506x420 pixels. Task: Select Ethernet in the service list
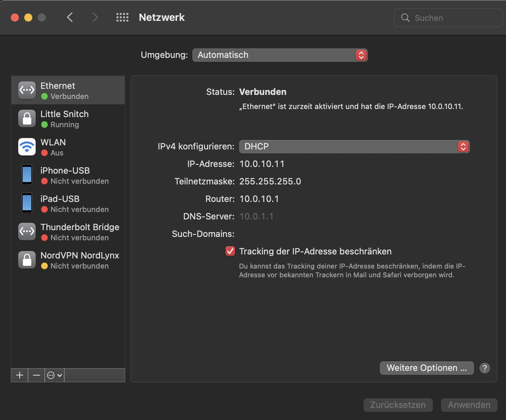pyautogui.click(x=68, y=90)
